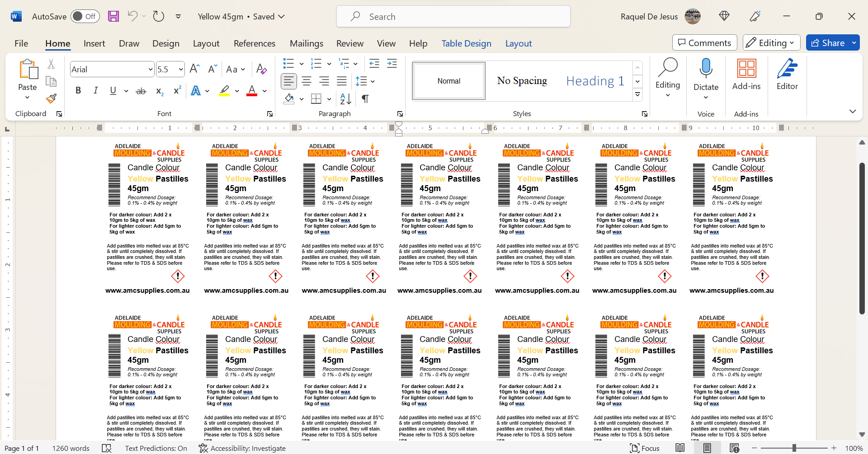The height and width of the screenshot is (454, 868).
Task: Apply strikethrough formatting
Action: pos(141,91)
